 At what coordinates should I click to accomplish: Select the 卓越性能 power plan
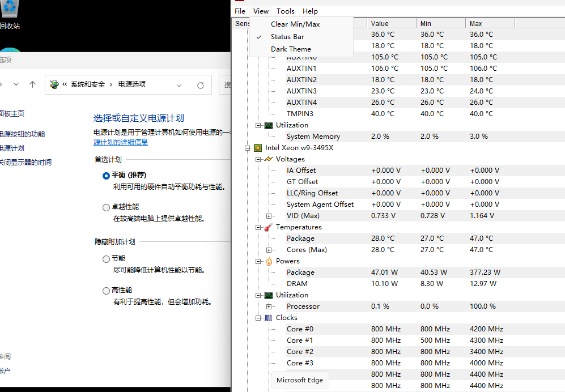106,207
